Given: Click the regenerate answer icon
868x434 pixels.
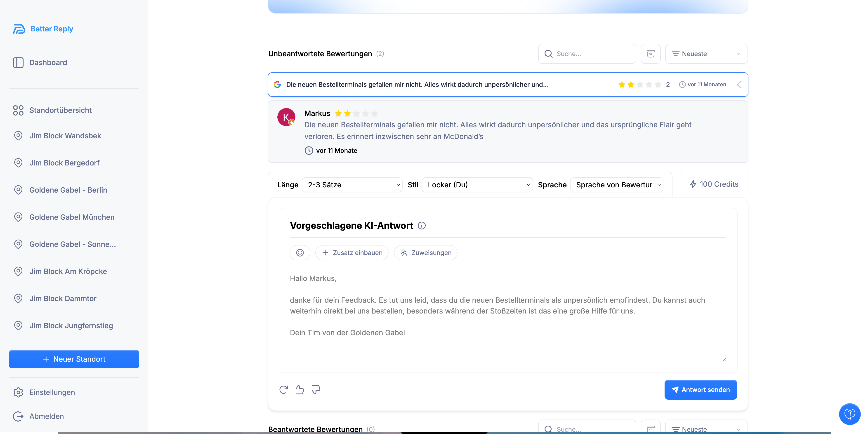Looking at the screenshot, I should pos(283,389).
